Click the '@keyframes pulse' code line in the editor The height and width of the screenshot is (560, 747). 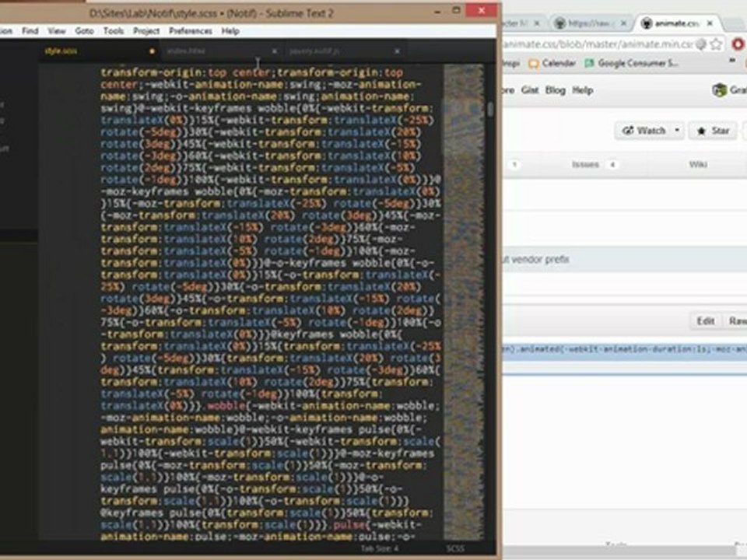tap(267, 513)
